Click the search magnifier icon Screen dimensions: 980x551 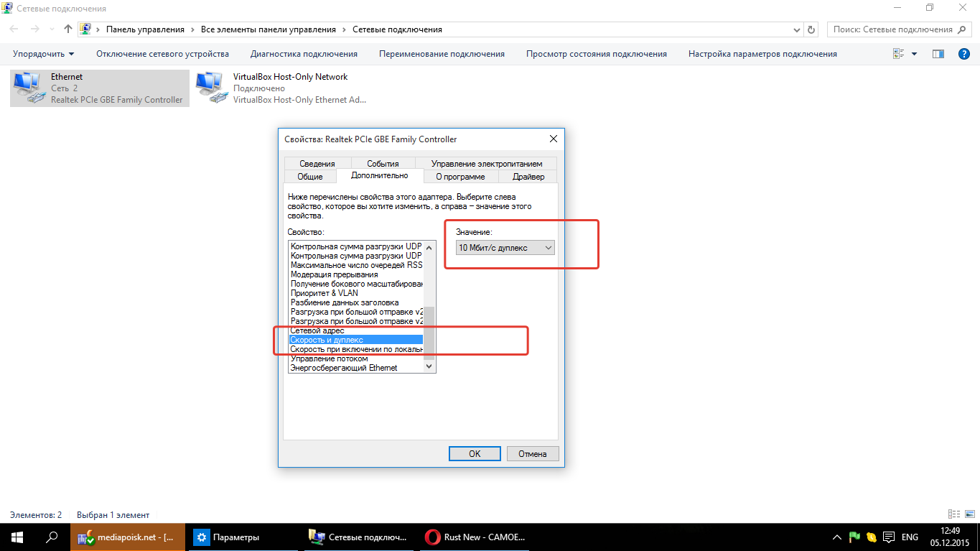(961, 29)
